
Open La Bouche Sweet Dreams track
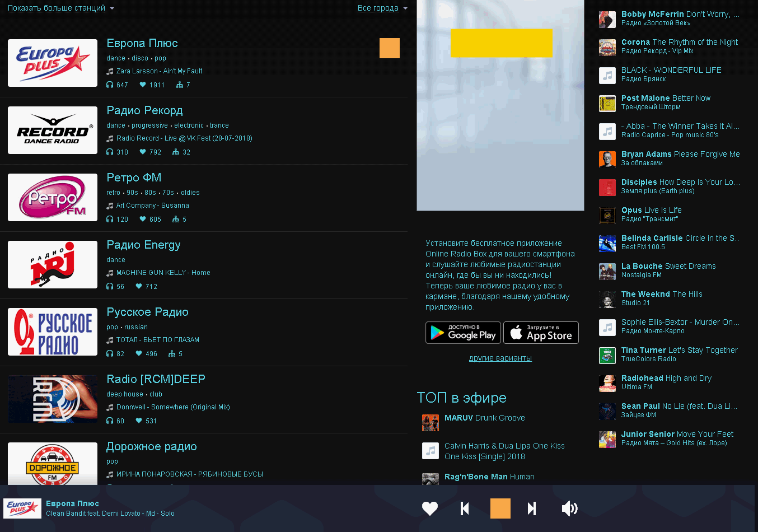point(668,266)
